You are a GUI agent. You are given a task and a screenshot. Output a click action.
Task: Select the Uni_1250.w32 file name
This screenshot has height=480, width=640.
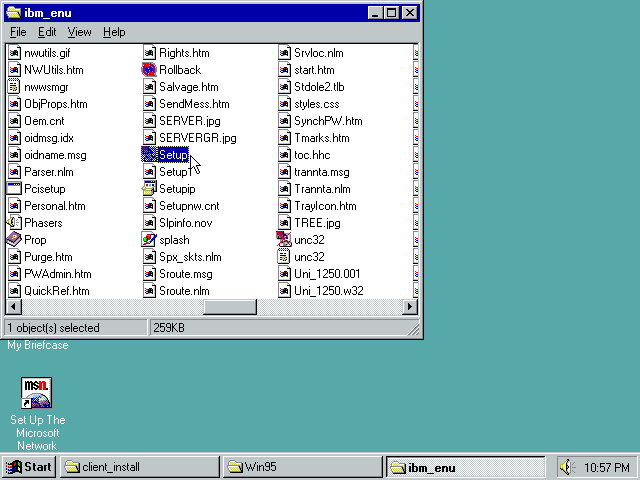pyautogui.click(x=329, y=291)
